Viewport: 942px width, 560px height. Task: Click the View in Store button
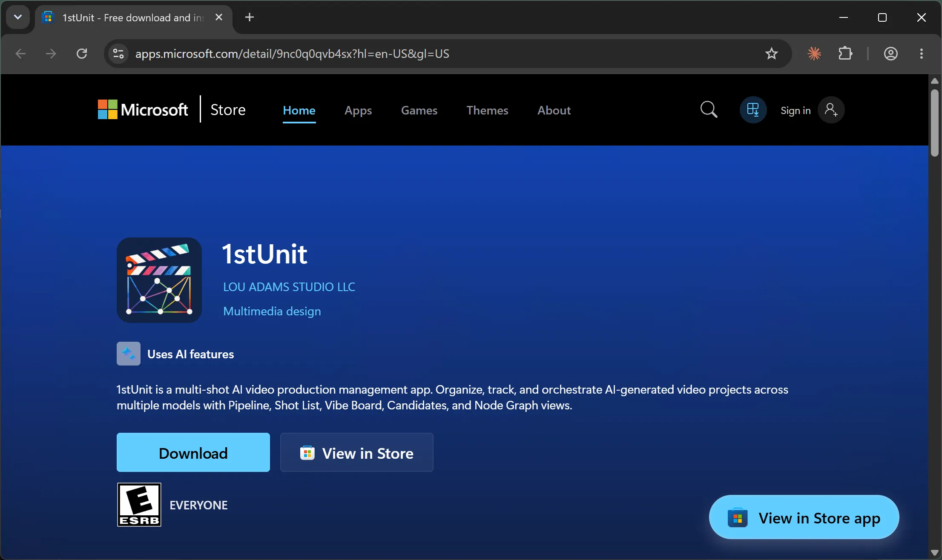357,452
